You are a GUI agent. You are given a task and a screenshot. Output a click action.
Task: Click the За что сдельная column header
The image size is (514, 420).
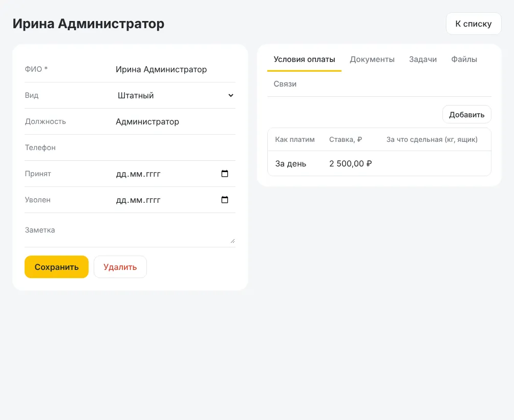432,140
